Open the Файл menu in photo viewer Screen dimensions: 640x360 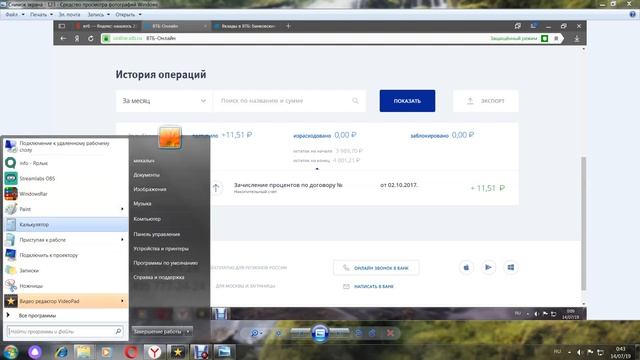click(x=15, y=14)
